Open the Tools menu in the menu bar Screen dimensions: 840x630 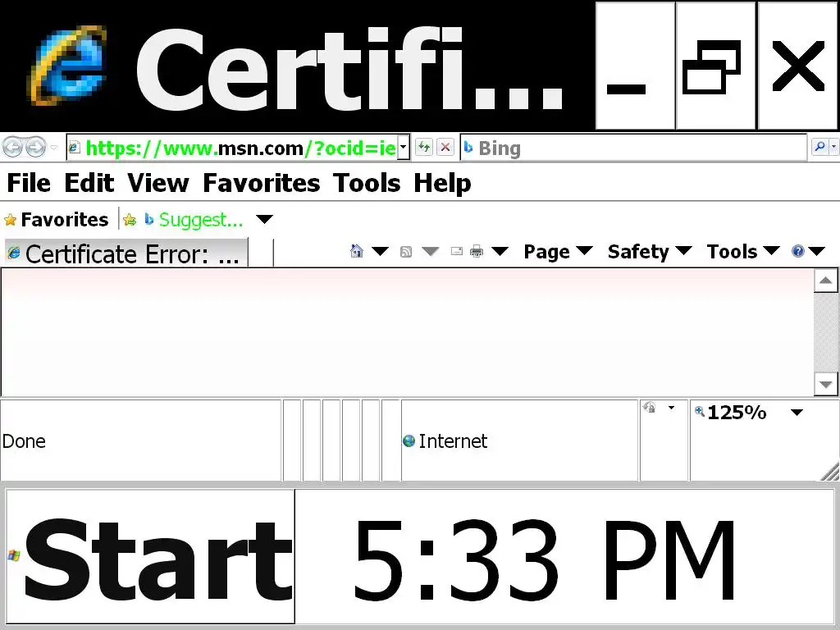[x=367, y=183]
